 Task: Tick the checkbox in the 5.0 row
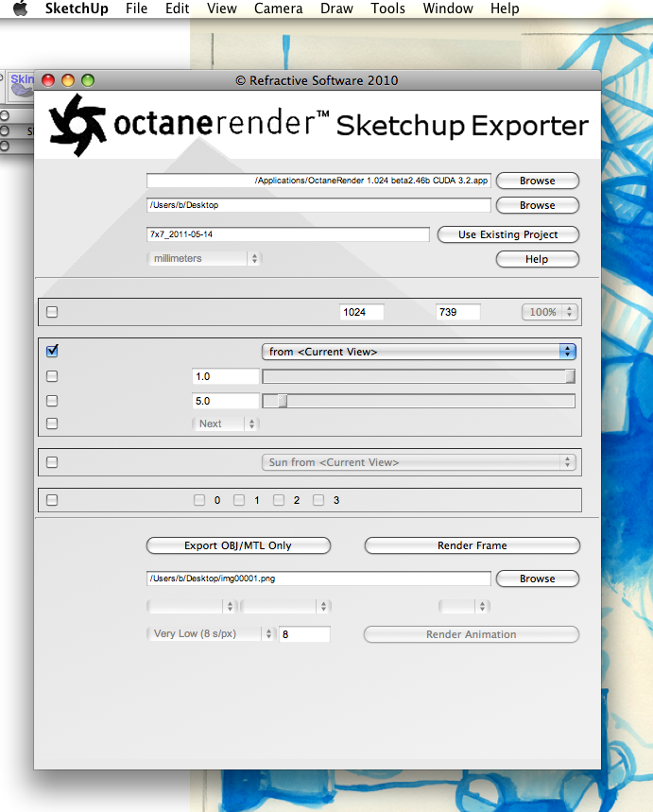52,400
